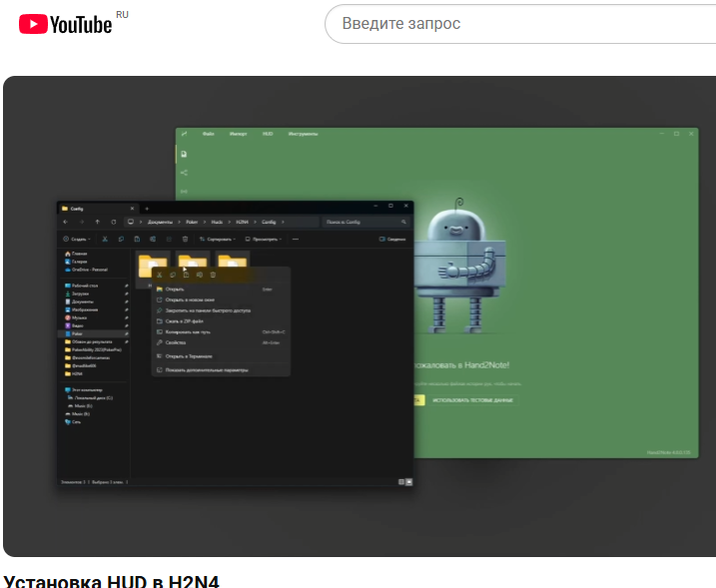Viewport: 716px width, 588px height.
Task: Choose Открыть в новом окне
Action: click(x=221, y=299)
